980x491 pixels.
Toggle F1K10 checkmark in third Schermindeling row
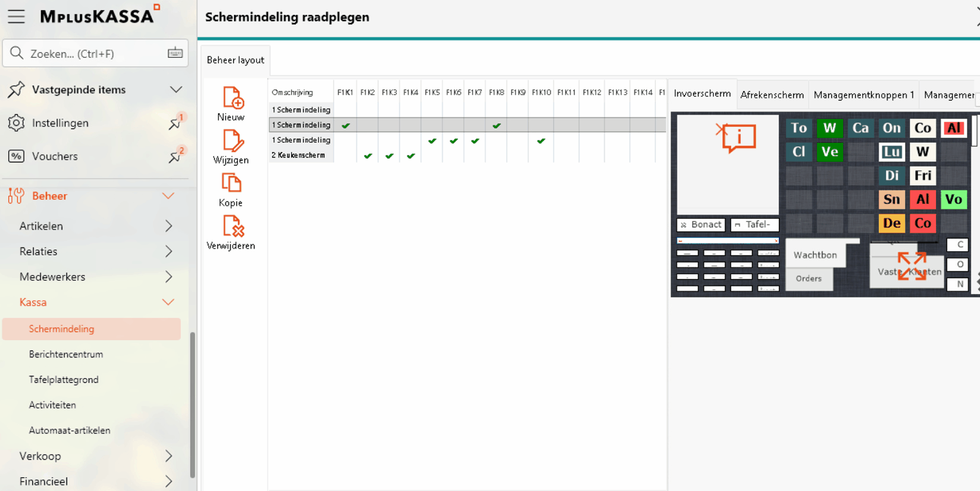(x=541, y=141)
